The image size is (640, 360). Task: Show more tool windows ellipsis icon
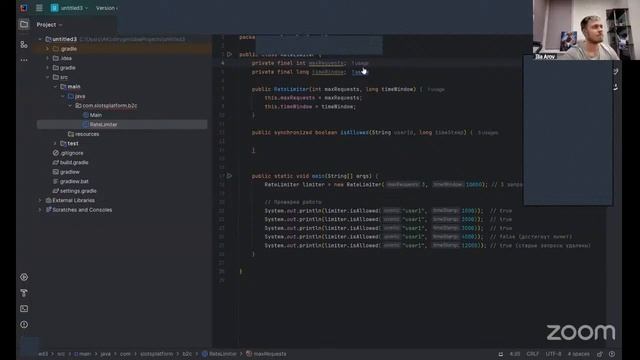coord(24,60)
